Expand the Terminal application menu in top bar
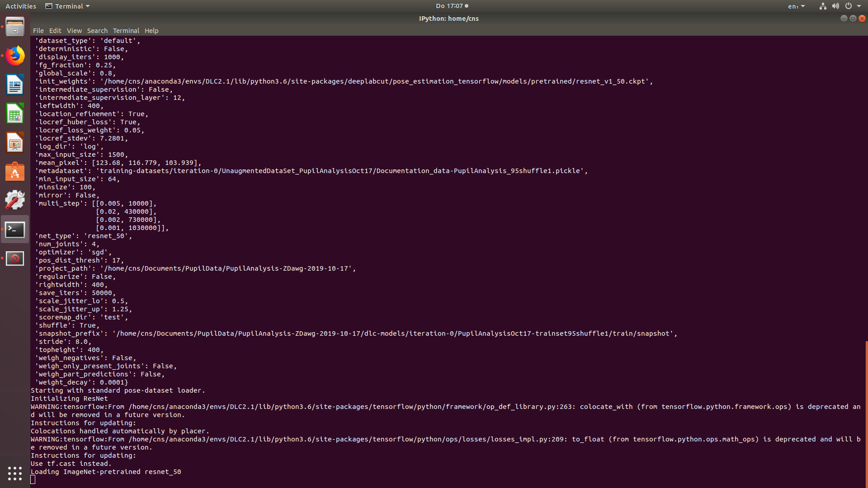 (x=67, y=6)
